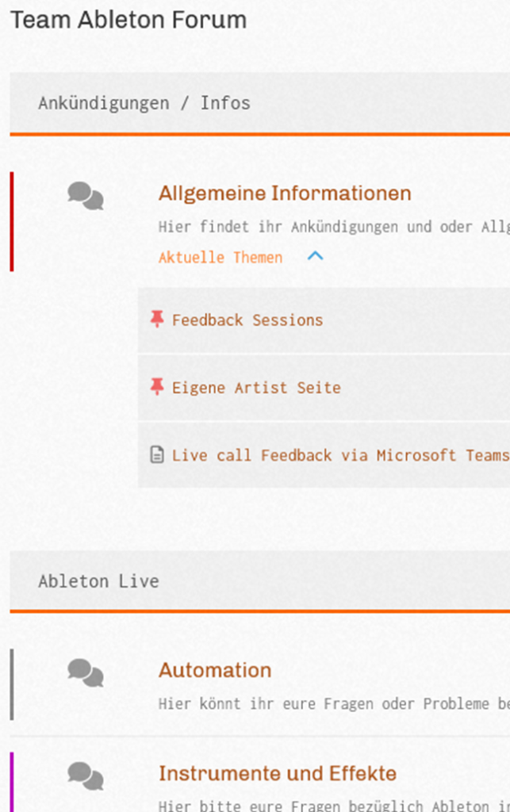Click the pin icon beside Feedback Sessions
Image resolution: width=510 pixels, height=812 pixels.
coord(157,319)
